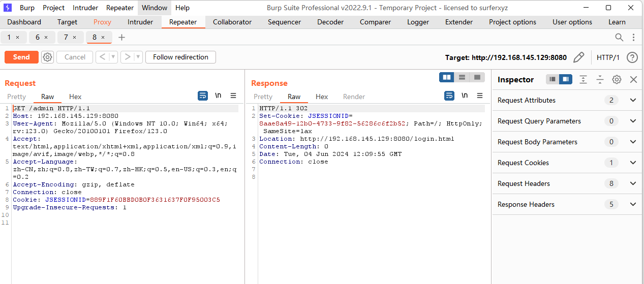Switch to the Collaborator tab
644x284 pixels.
tap(232, 22)
